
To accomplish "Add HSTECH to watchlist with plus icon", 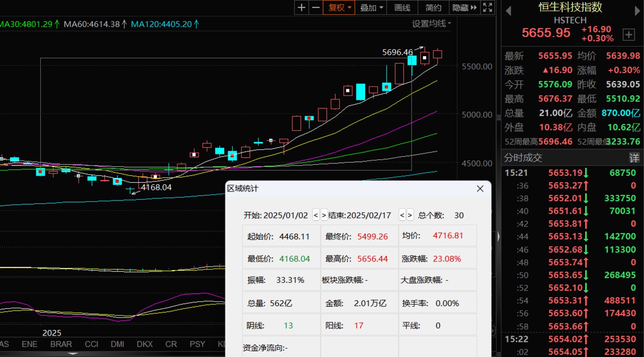I will (x=629, y=35).
